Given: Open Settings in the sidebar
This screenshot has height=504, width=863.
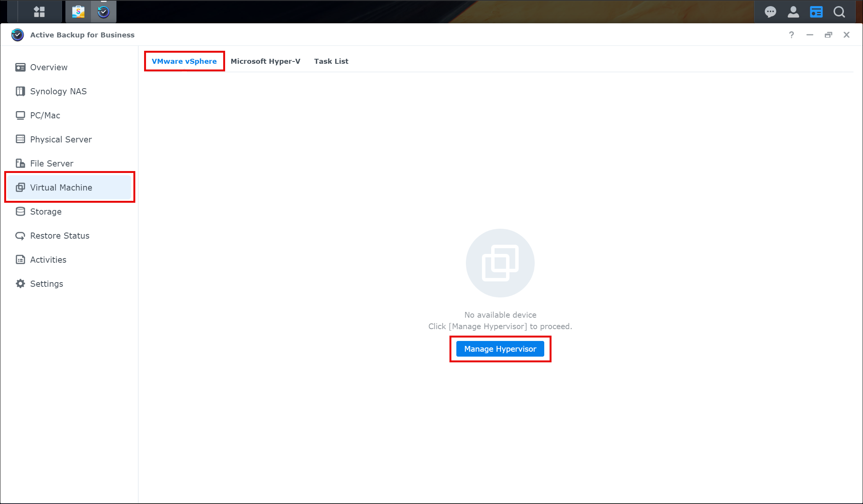Looking at the screenshot, I should 46,284.
